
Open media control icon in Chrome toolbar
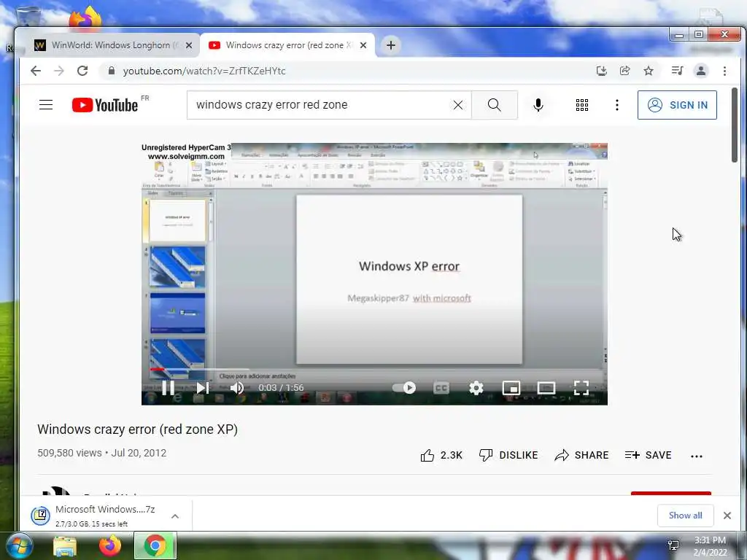point(677,71)
